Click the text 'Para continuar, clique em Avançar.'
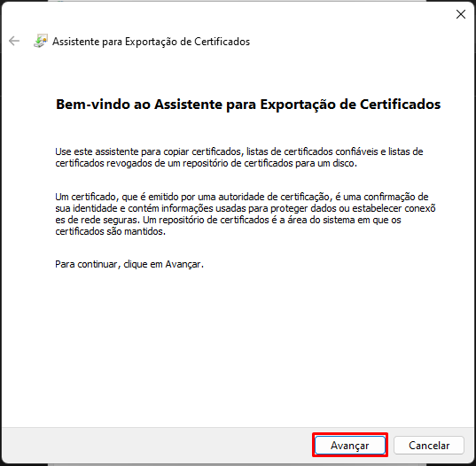Viewport: 476px width, 466px height. [x=129, y=264]
